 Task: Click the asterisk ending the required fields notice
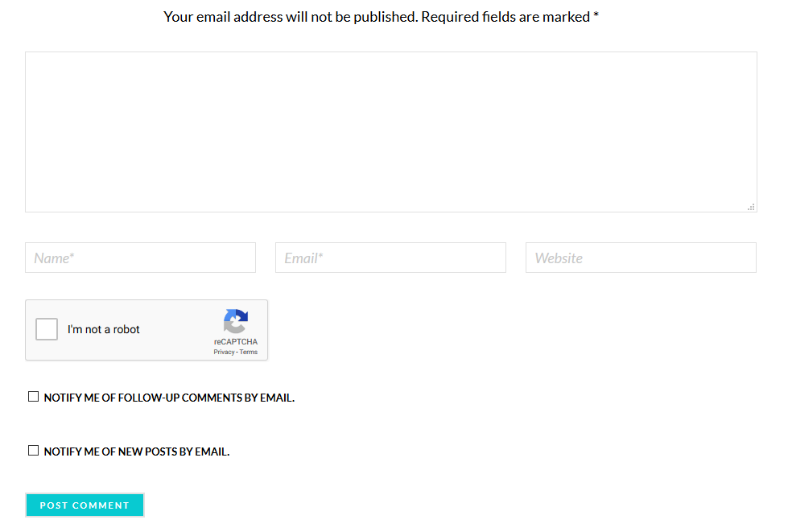pos(596,16)
